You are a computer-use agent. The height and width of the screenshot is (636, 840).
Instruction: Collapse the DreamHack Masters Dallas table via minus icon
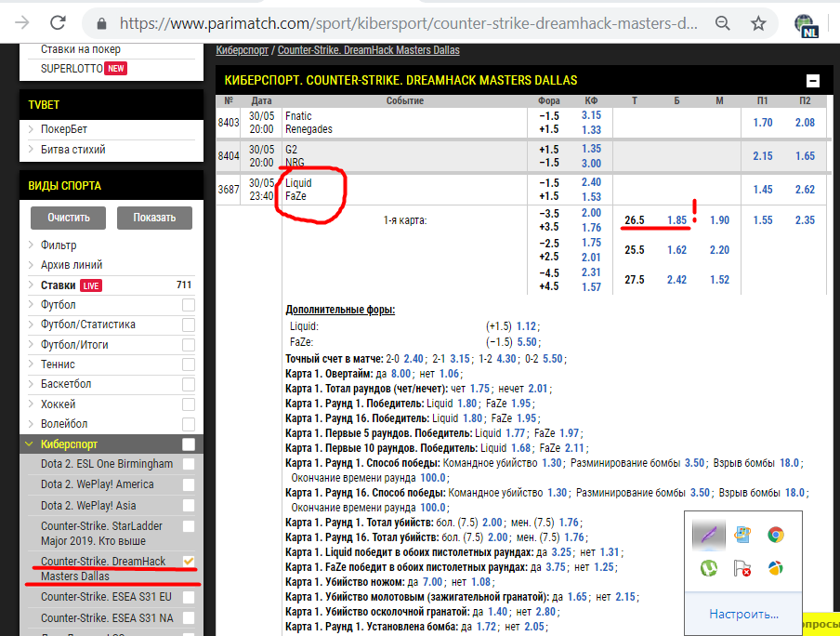click(813, 81)
